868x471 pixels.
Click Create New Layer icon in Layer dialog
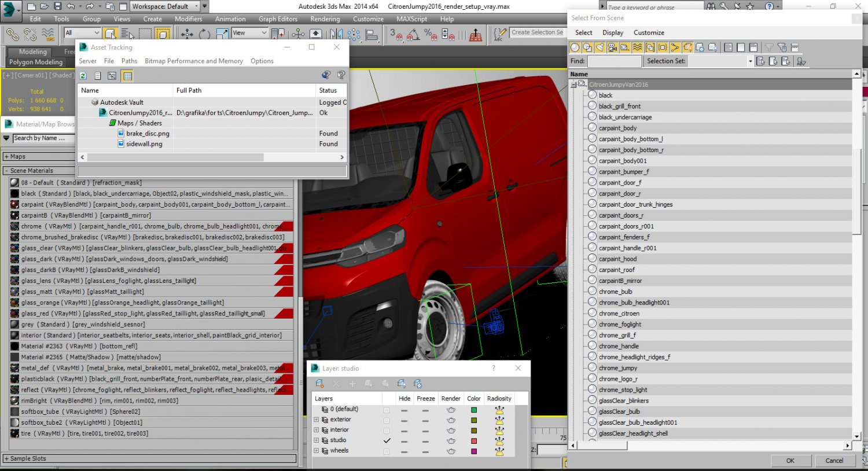(x=320, y=384)
